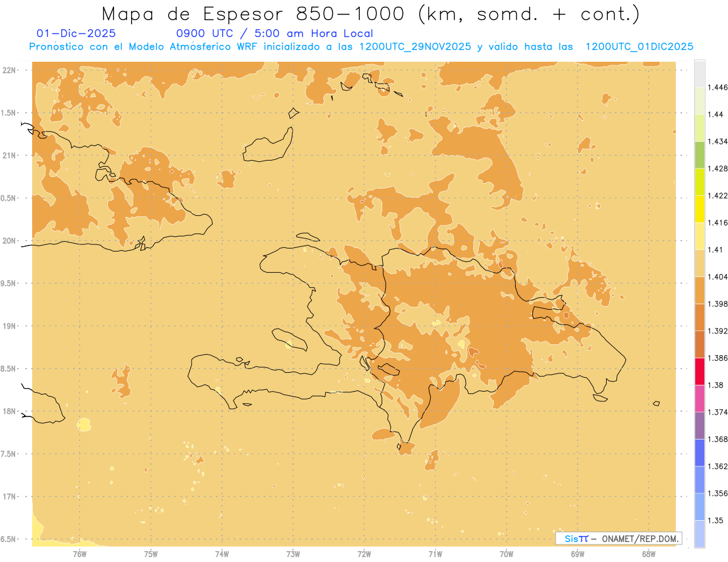Click the green legend swatch between 1.428 and 1.434
Viewport: 728px width, 562px height.
click(699, 155)
